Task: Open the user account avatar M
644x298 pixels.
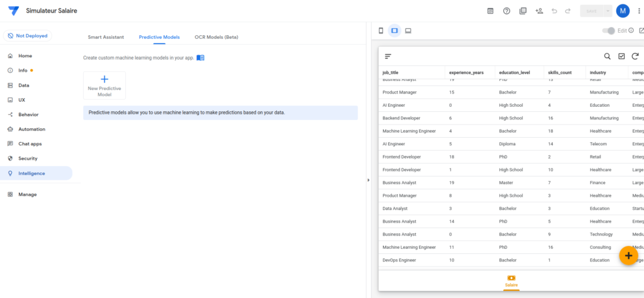Action: click(623, 11)
